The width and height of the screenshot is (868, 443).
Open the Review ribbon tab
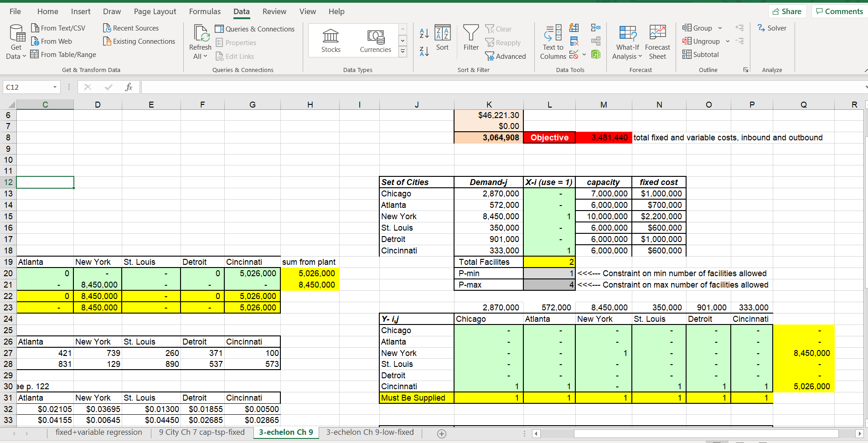pyautogui.click(x=274, y=11)
